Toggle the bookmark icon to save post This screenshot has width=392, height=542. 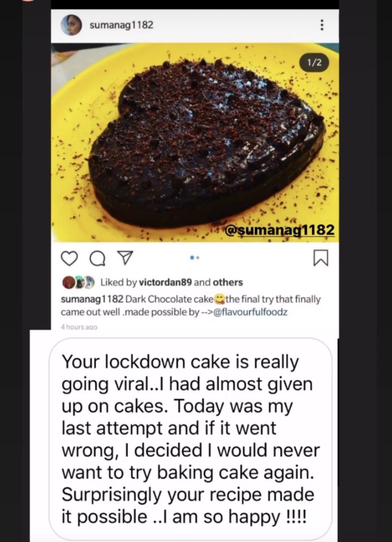[321, 258]
